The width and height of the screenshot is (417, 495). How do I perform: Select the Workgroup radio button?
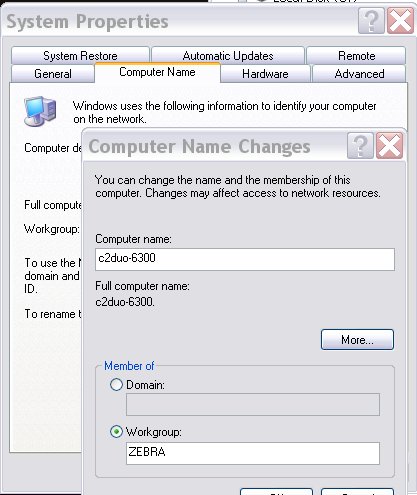[x=116, y=432]
